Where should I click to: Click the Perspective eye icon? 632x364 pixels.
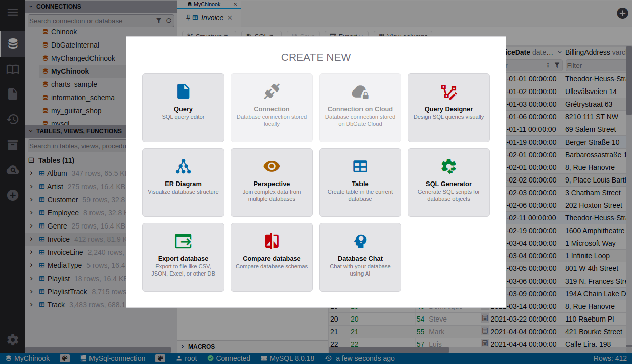(272, 166)
